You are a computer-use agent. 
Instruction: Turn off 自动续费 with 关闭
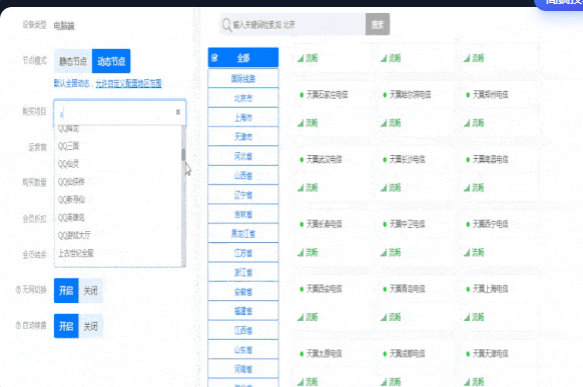click(x=90, y=326)
